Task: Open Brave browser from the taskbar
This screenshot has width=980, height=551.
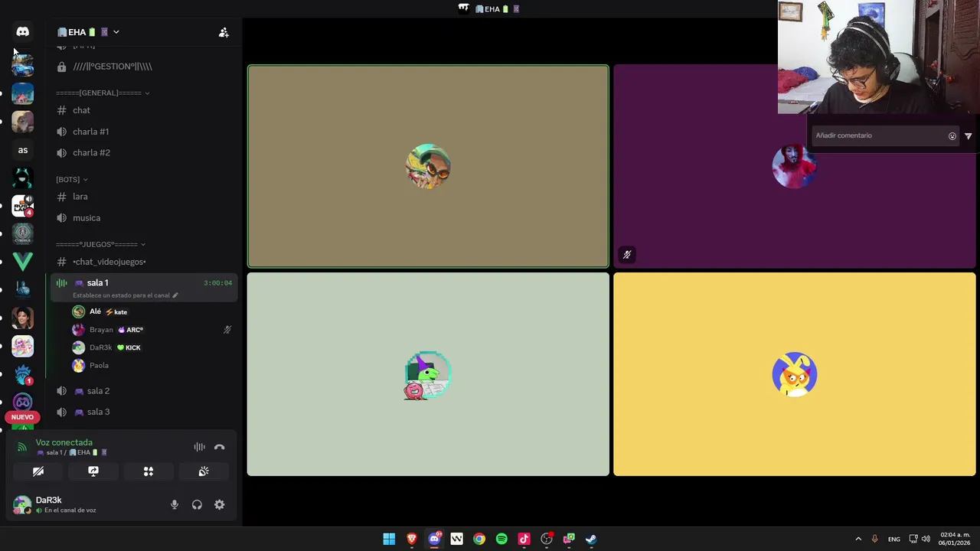Action: tap(412, 539)
